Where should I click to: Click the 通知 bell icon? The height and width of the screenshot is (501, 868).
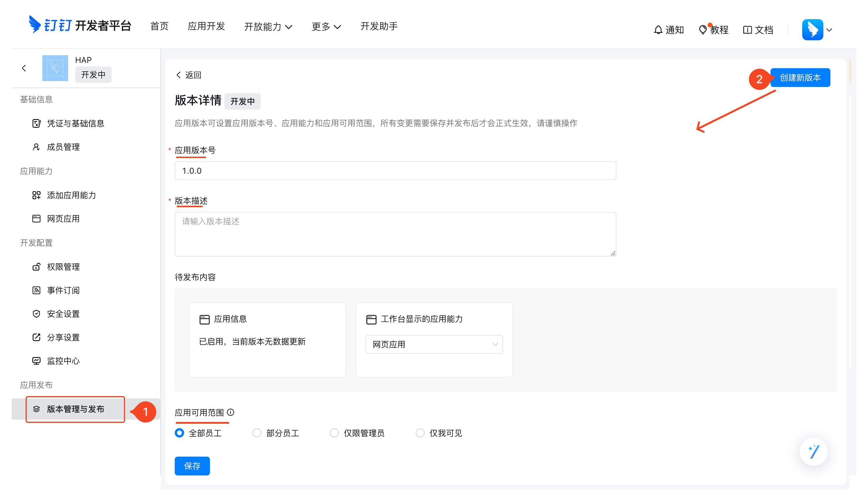[658, 30]
